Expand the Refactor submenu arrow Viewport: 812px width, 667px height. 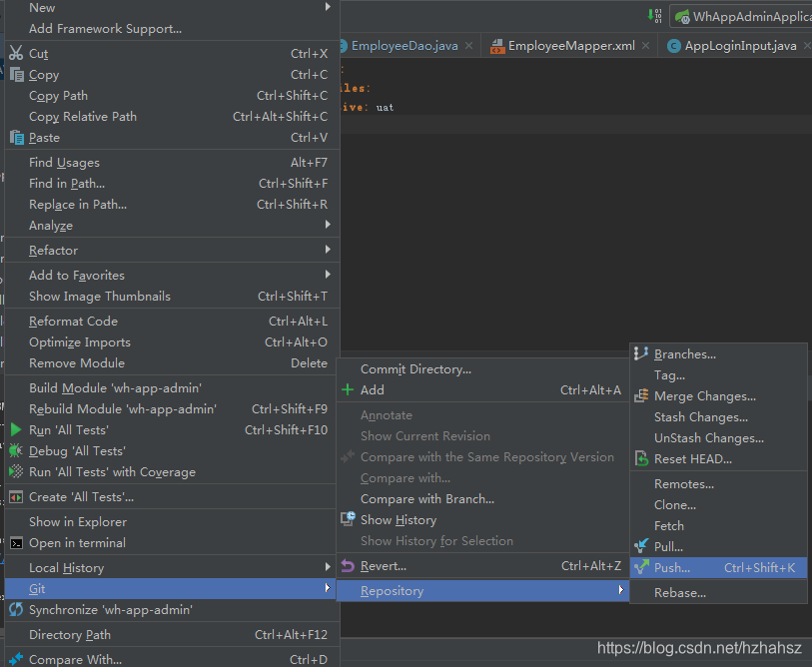328,249
